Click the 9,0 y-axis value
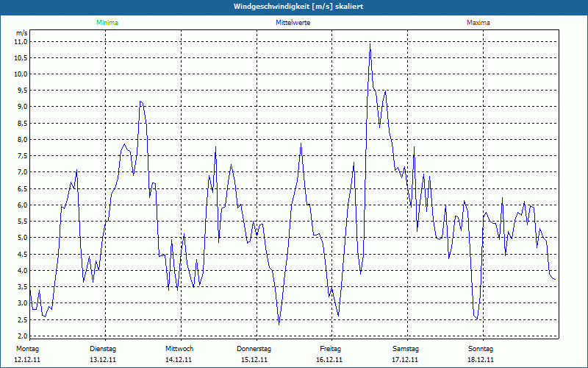 [x=22, y=107]
